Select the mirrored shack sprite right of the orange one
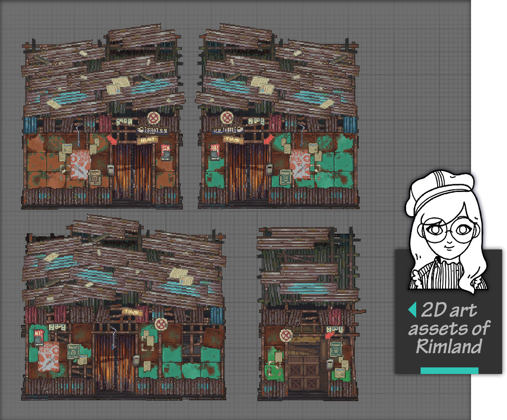 [x=277, y=116]
